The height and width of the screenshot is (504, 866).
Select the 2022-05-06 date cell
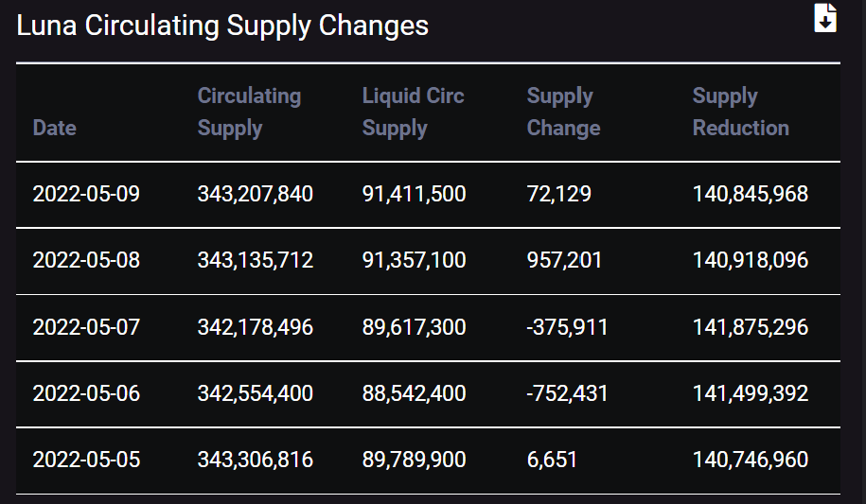(86, 393)
